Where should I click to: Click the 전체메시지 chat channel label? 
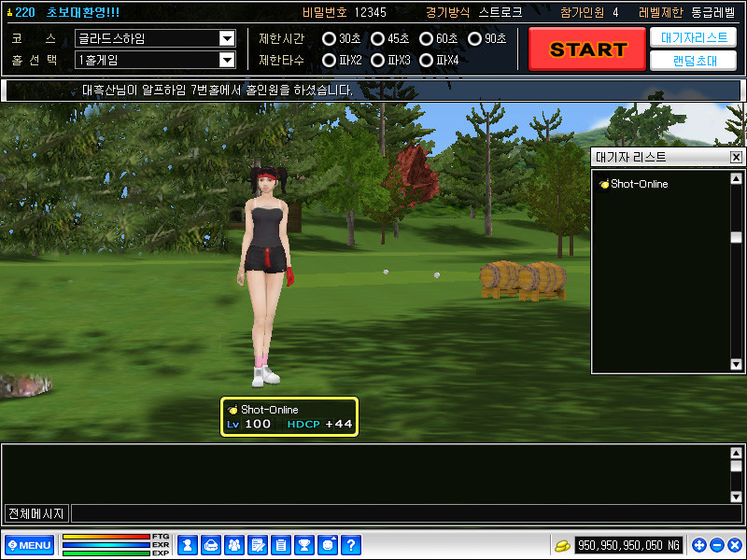[x=36, y=513]
